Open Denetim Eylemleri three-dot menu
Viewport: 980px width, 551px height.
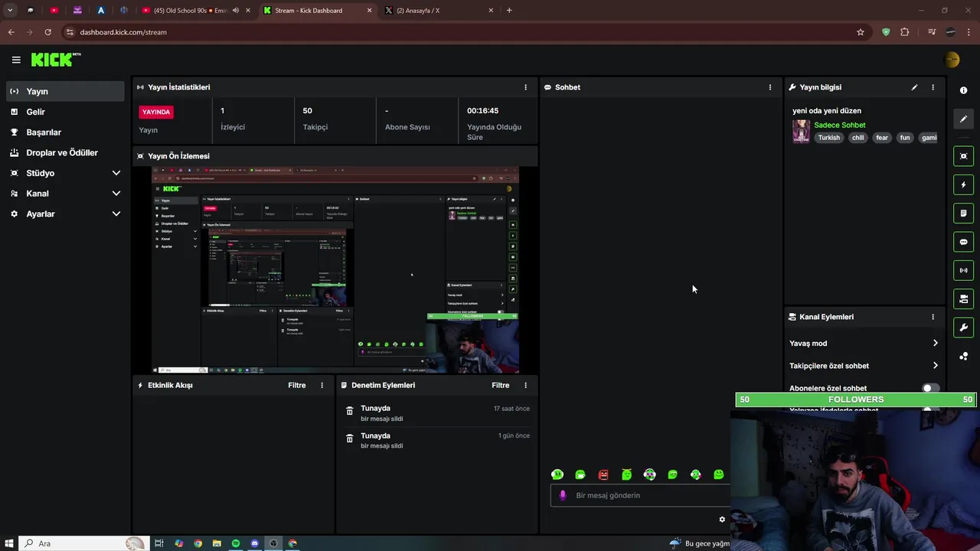coord(525,386)
